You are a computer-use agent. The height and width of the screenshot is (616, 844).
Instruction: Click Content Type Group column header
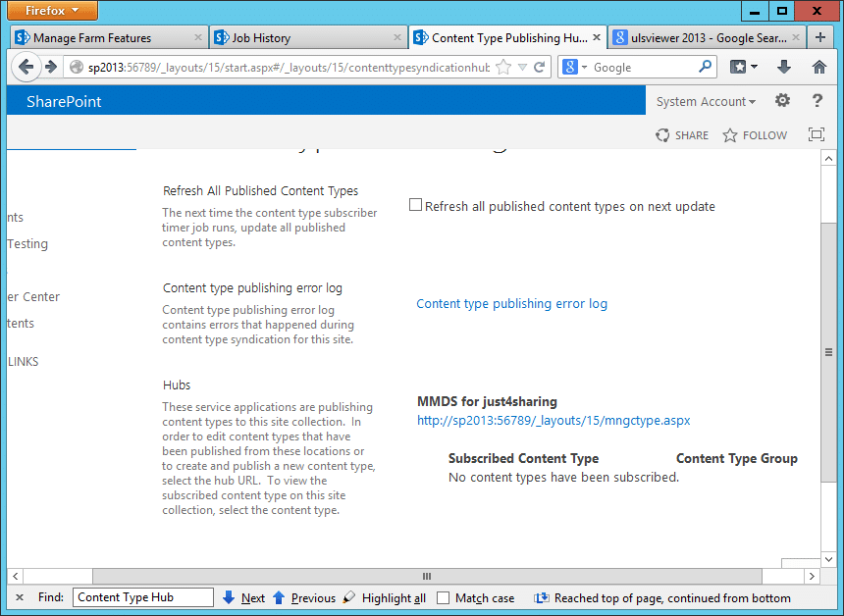[x=737, y=458]
